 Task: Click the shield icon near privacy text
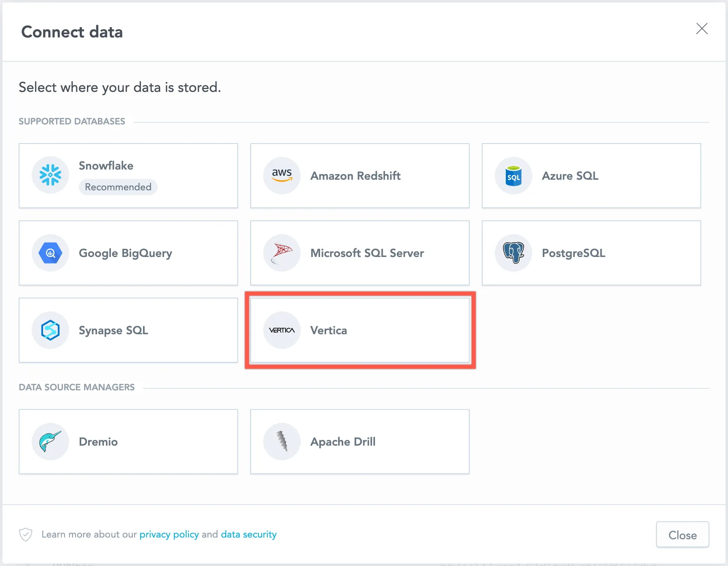25,534
